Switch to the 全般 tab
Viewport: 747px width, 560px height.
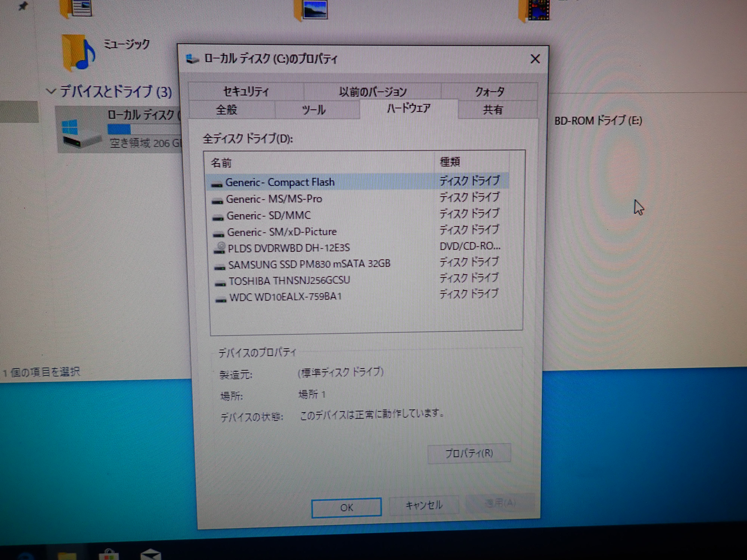(227, 110)
